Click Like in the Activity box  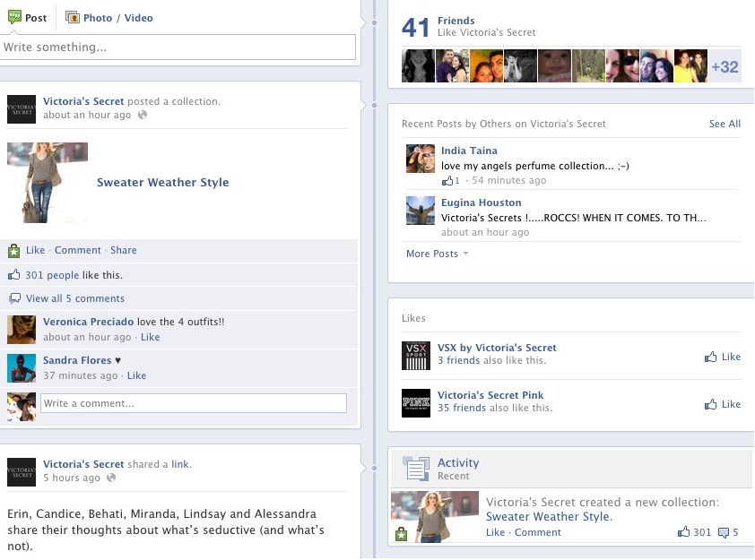tap(495, 532)
